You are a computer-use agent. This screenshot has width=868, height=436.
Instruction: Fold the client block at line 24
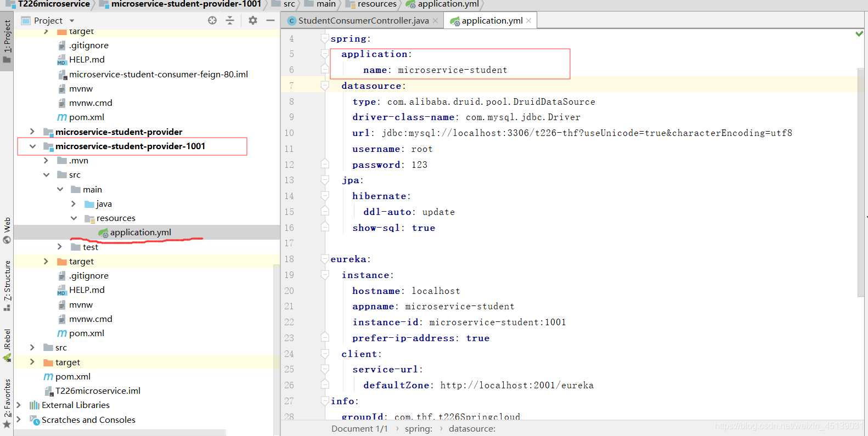point(325,354)
